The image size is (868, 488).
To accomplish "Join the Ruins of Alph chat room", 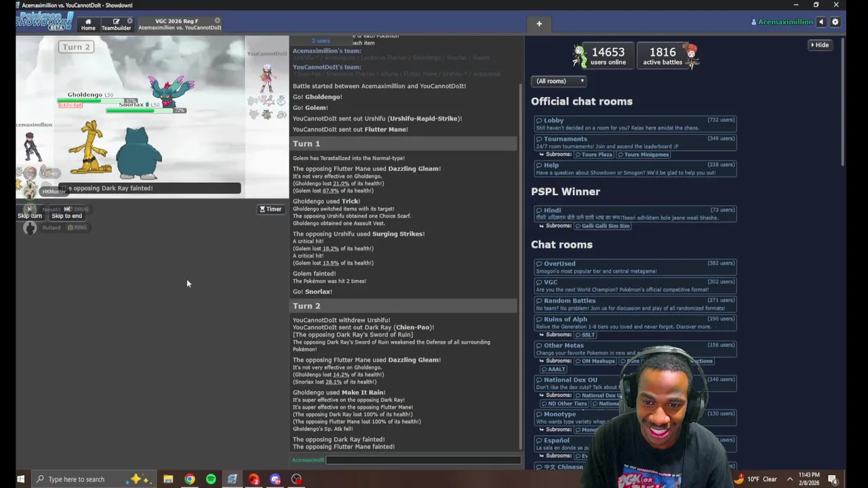I will 635,323.
